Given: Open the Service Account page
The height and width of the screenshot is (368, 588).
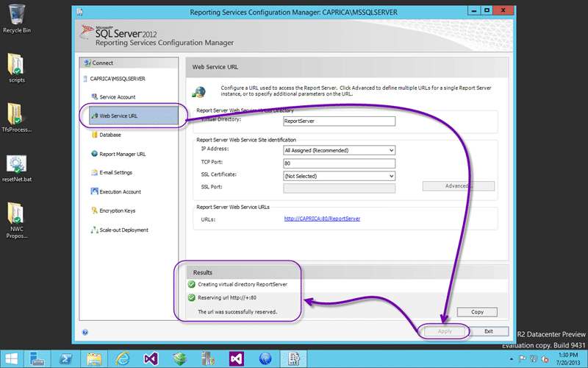Looking at the screenshot, I should coord(118,97).
